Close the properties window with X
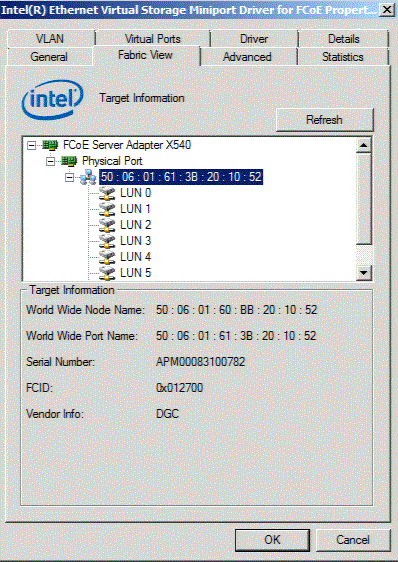This screenshot has width=398, height=562. point(388,9)
